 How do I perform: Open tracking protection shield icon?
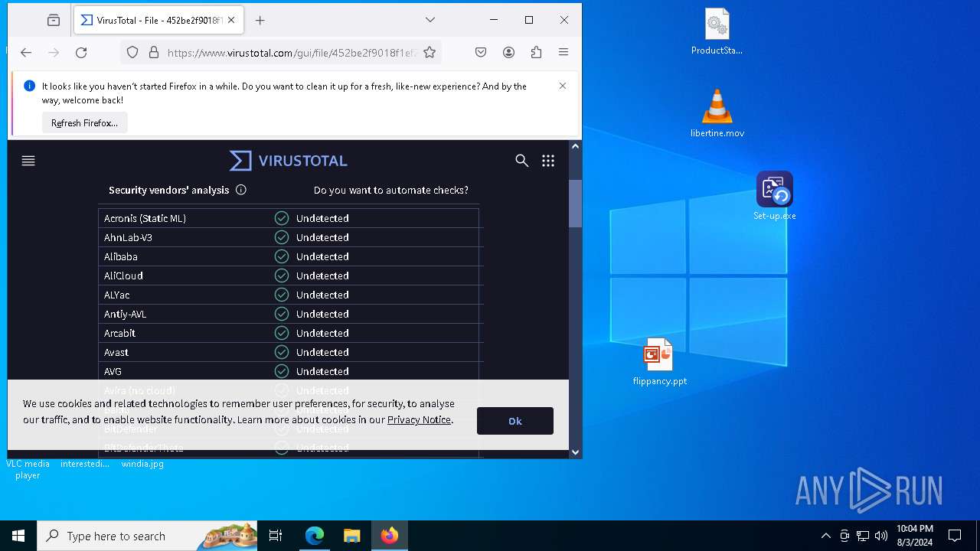pos(132,52)
